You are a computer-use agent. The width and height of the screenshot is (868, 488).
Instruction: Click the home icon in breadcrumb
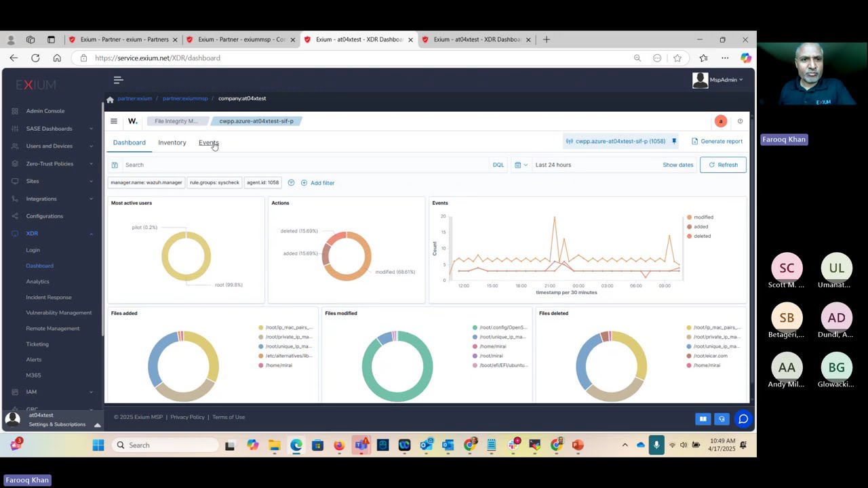click(110, 99)
